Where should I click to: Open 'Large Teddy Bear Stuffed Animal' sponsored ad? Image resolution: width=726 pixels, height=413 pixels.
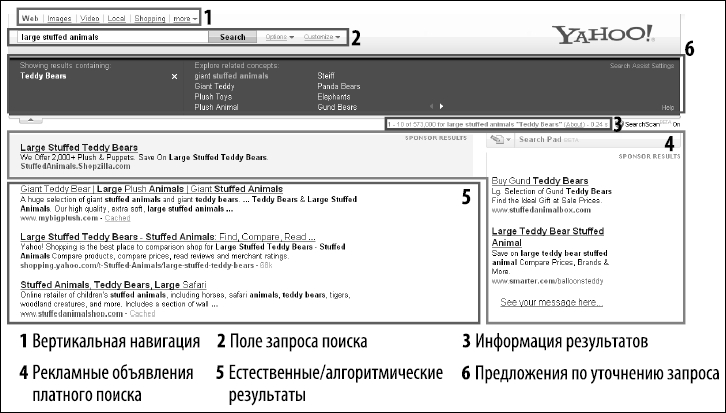pos(548,237)
